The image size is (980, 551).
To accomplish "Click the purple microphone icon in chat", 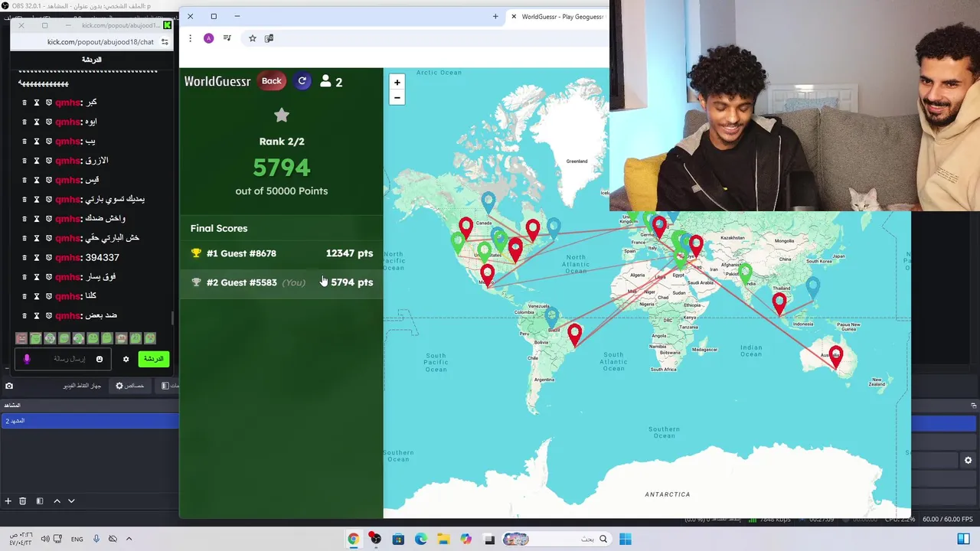I will 27,359.
